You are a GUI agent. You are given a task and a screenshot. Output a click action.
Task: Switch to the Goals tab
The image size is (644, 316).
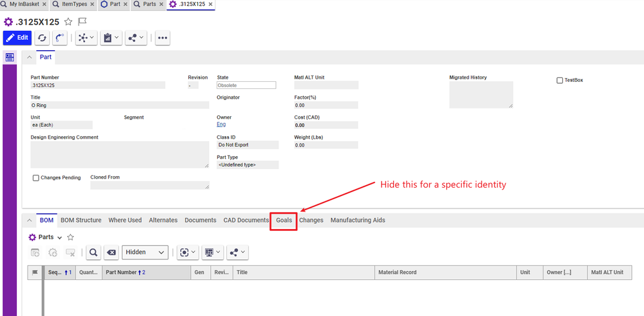pyautogui.click(x=284, y=220)
